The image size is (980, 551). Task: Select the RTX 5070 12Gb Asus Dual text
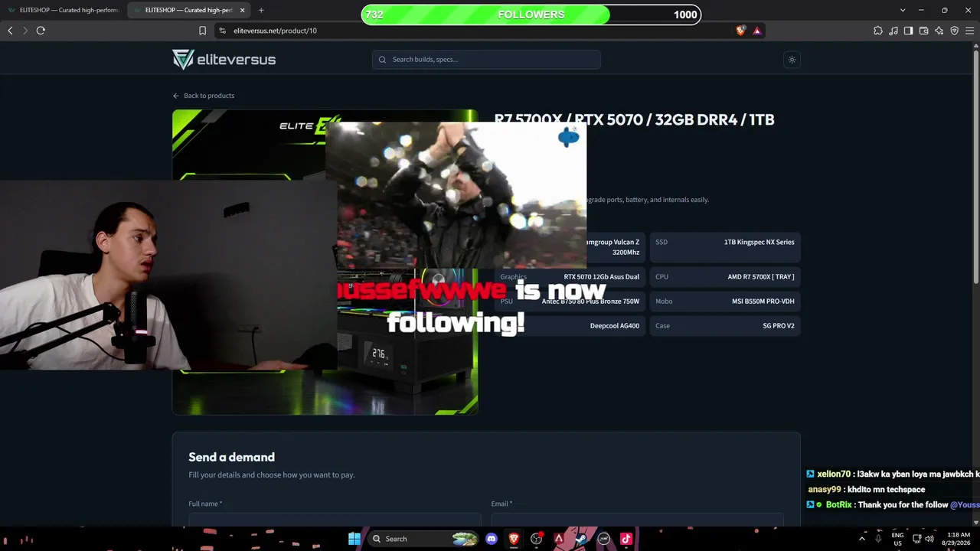(x=601, y=277)
